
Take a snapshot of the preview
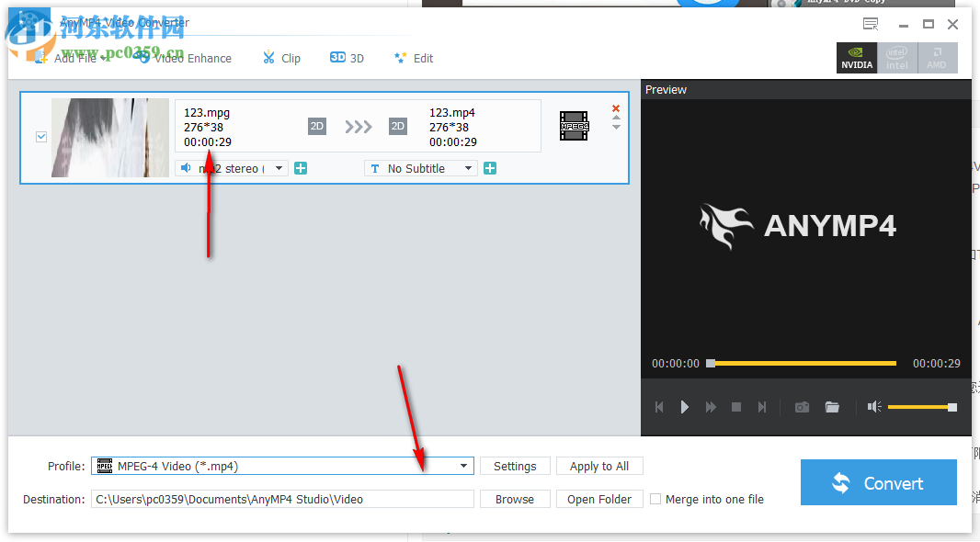802,407
